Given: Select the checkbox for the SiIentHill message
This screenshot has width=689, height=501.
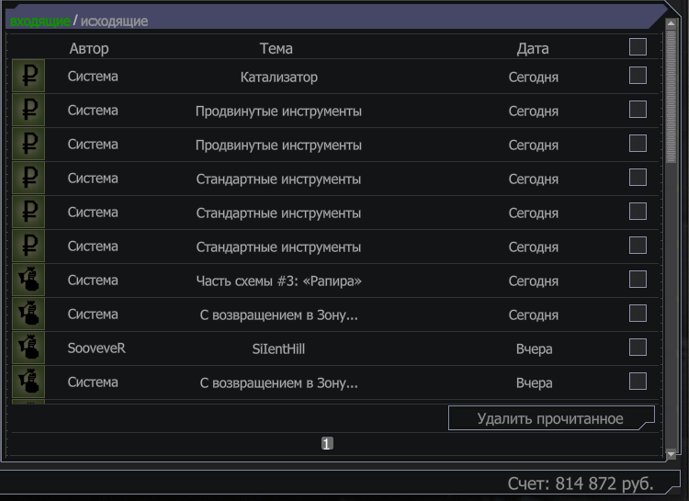Looking at the screenshot, I should tap(638, 347).
